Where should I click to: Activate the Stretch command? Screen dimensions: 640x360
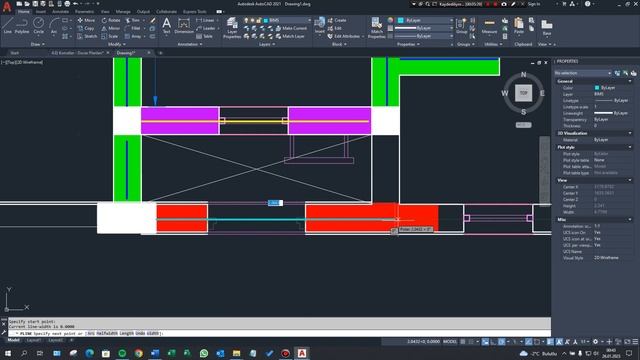click(87, 36)
